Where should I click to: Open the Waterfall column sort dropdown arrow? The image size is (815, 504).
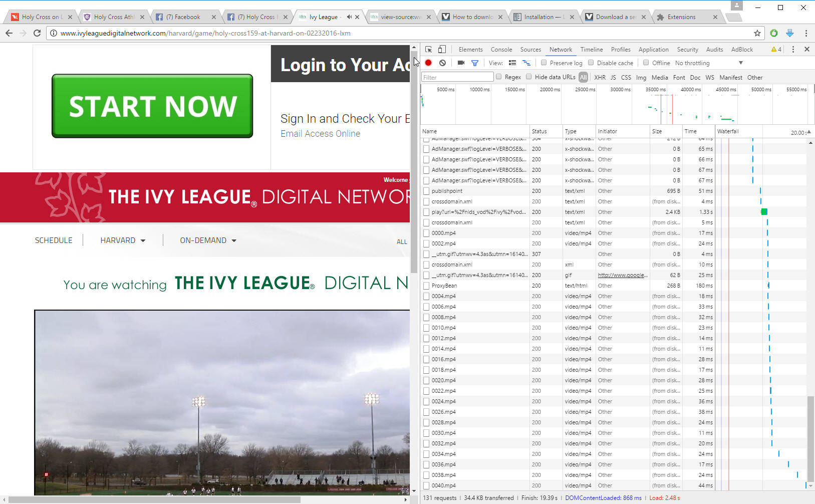coord(808,132)
